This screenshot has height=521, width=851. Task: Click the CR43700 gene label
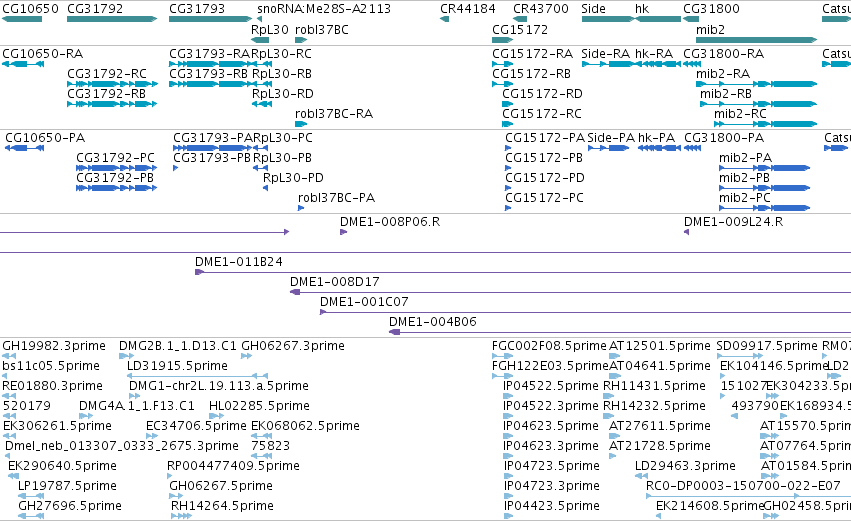point(541,9)
